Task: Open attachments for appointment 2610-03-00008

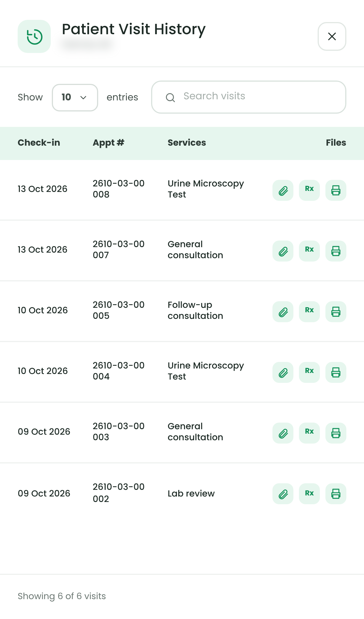Action: (283, 190)
